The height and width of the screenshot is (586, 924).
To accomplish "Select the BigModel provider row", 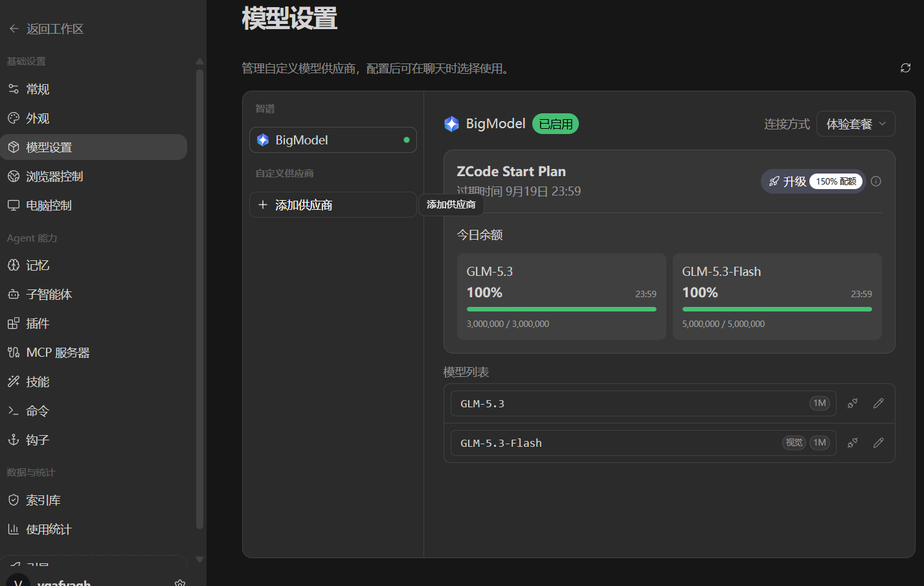I will (333, 140).
